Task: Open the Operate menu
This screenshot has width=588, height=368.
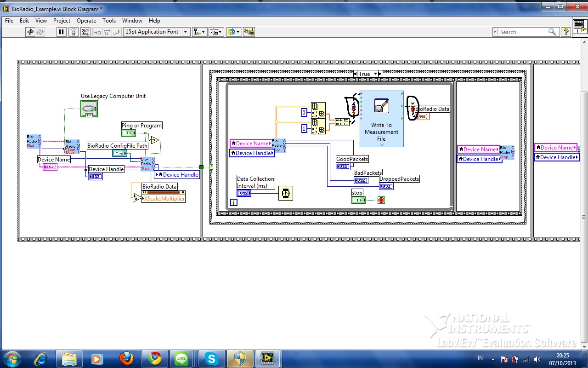Action: (x=86, y=21)
